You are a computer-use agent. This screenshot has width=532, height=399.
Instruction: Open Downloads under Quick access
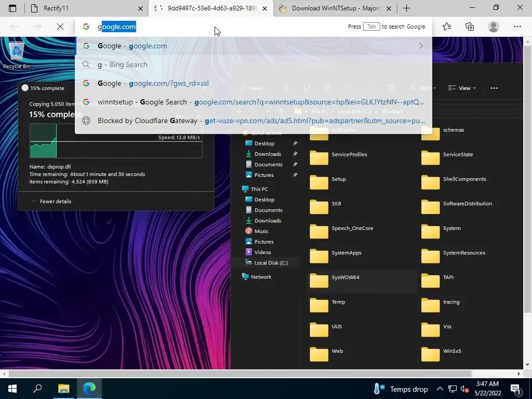click(x=268, y=154)
